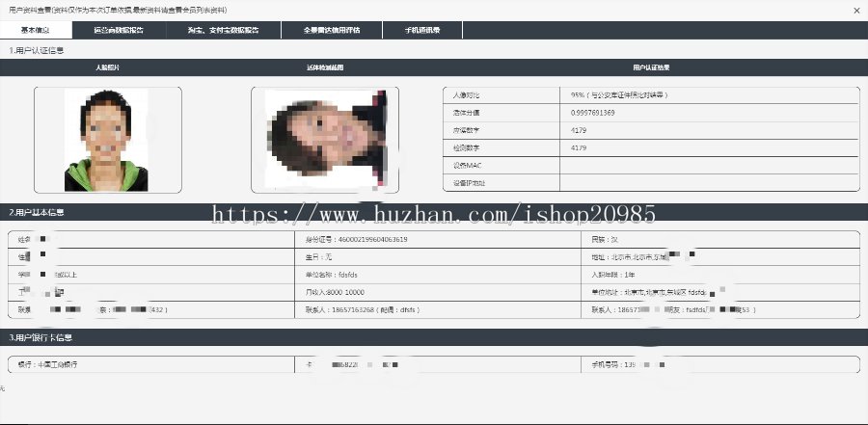Select section heading 1.用户认证信息
The height and width of the screenshot is (425, 868).
click(x=36, y=50)
